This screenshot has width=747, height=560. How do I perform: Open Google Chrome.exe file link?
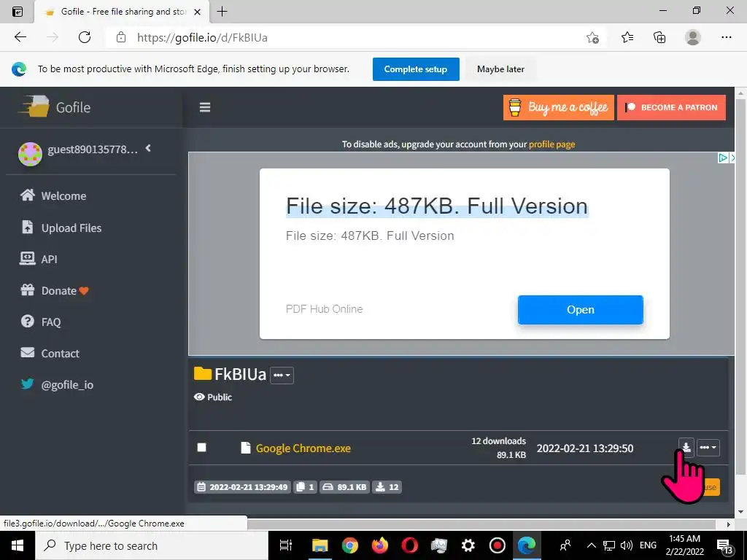click(x=303, y=448)
